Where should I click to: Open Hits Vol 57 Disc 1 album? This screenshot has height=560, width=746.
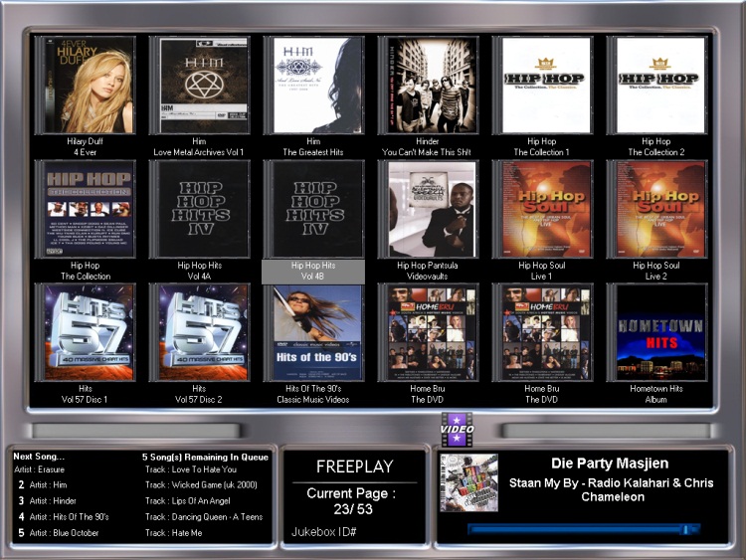[x=86, y=332]
